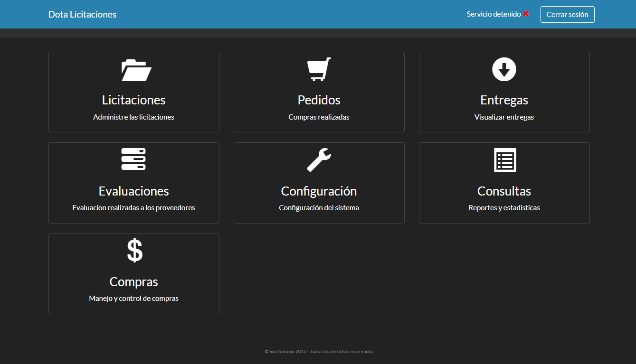Select the Entregas heading
Image resolution: width=636 pixels, height=364 pixels.
[x=504, y=100]
